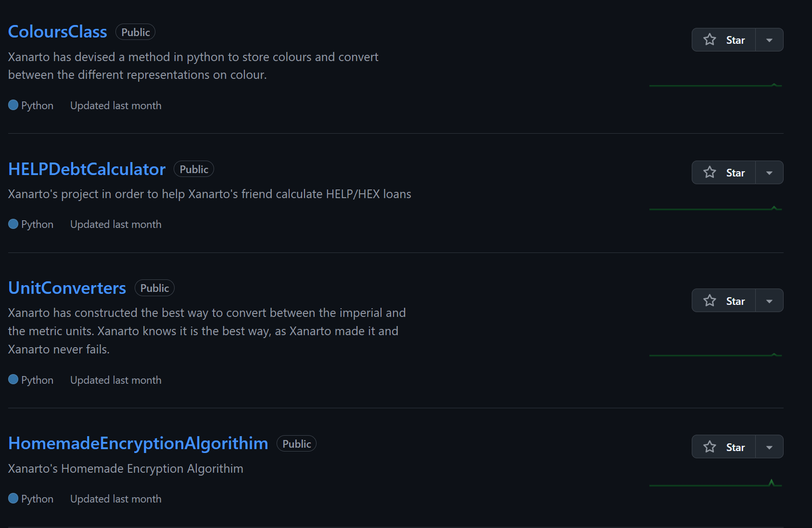
Task: Expand dropdown beside HomemadeEncryptionAlgorithim Star button
Action: click(769, 447)
